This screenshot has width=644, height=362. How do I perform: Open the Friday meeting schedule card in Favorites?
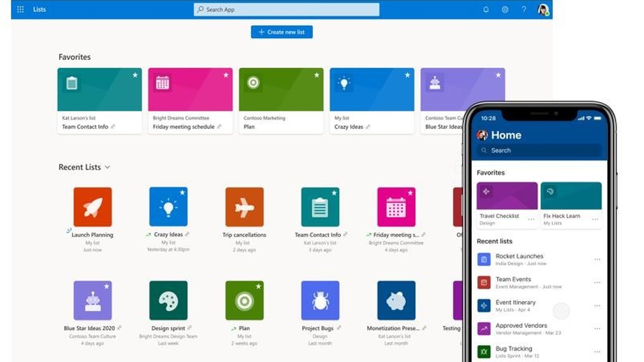coord(191,101)
